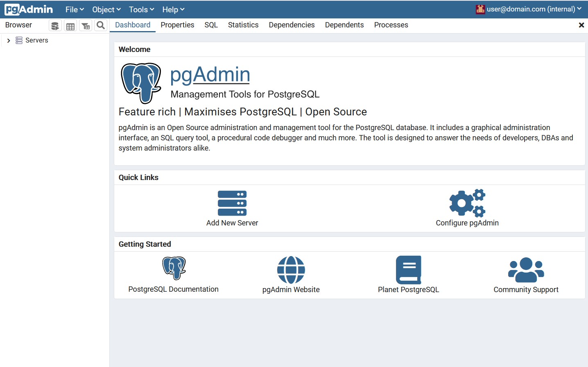Click the user avatar icon
Screen dimensions: 588x367
pyautogui.click(x=480, y=9)
